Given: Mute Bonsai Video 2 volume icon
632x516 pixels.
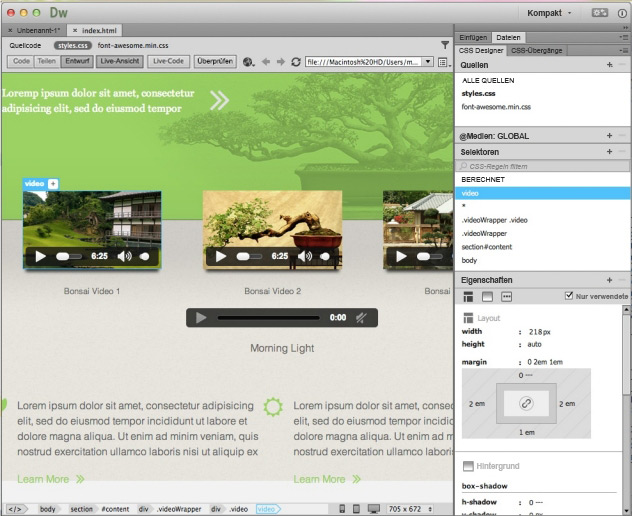Looking at the screenshot, I should [x=305, y=256].
